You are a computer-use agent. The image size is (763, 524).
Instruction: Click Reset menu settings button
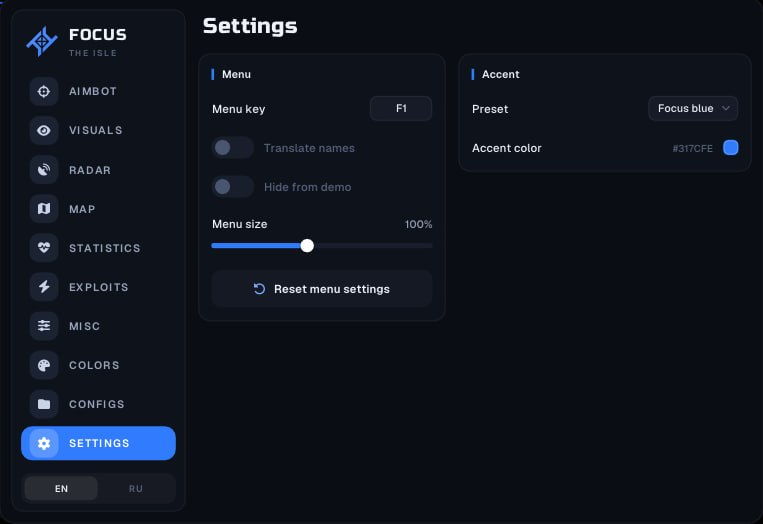pyautogui.click(x=322, y=289)
